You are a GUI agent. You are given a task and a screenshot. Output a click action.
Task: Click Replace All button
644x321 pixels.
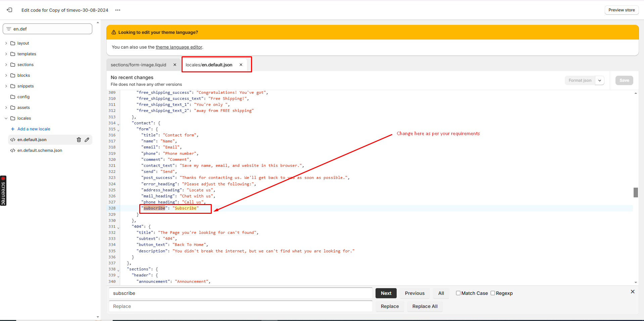(425, 306)
